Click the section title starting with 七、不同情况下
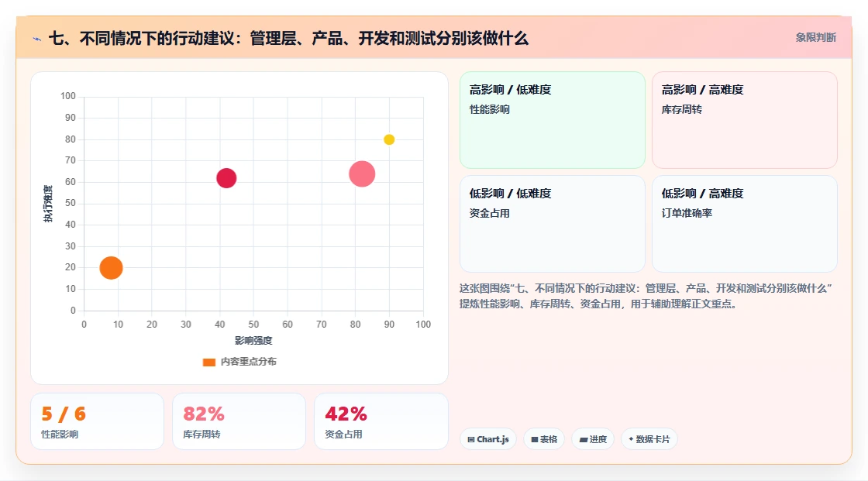The height and width of the screenshot is (481, 868). click(x=288, y=38)
